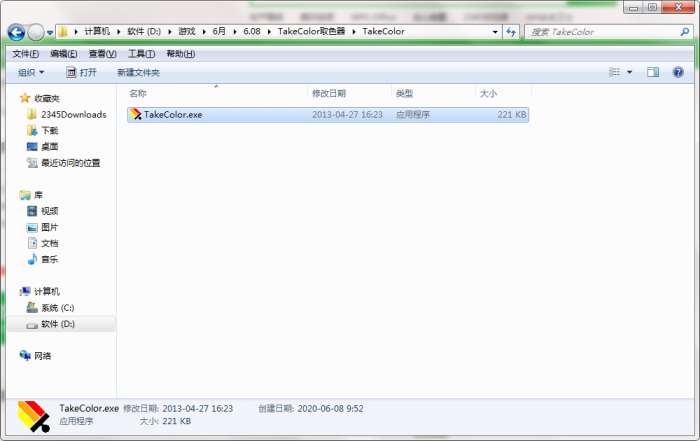This screenshot has height=441, width=700.
Task: Open the 文档 library
Action: pyautogui.click(x=50, y=243)
